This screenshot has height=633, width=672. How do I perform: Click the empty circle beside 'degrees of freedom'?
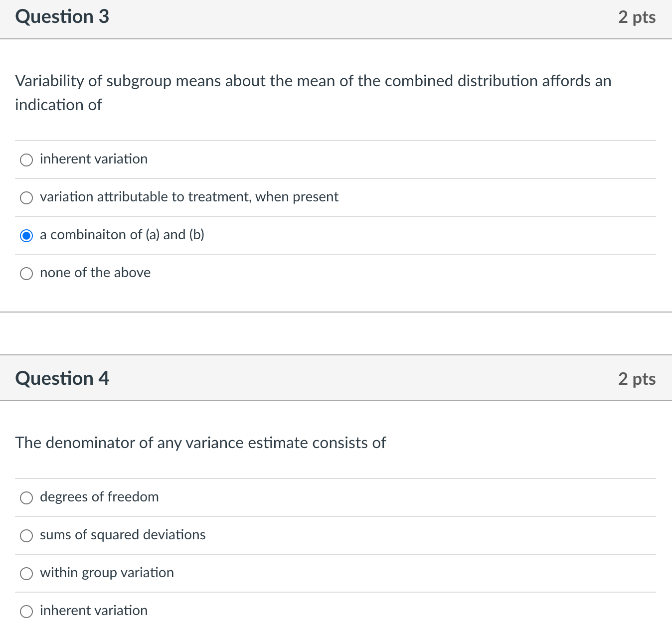[26, 498]
